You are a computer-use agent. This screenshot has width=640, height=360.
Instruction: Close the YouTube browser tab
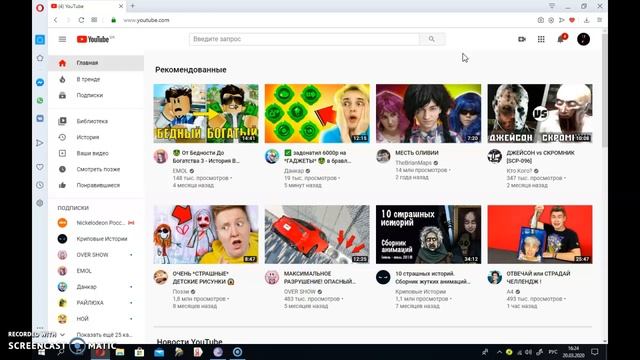(x=121, y=6)
